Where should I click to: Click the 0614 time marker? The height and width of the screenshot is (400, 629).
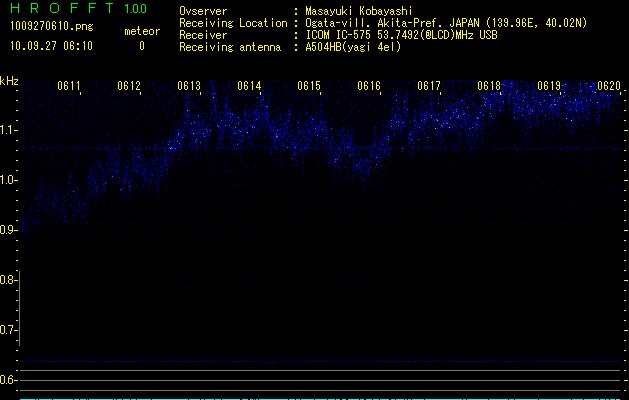tap(249, 86)
